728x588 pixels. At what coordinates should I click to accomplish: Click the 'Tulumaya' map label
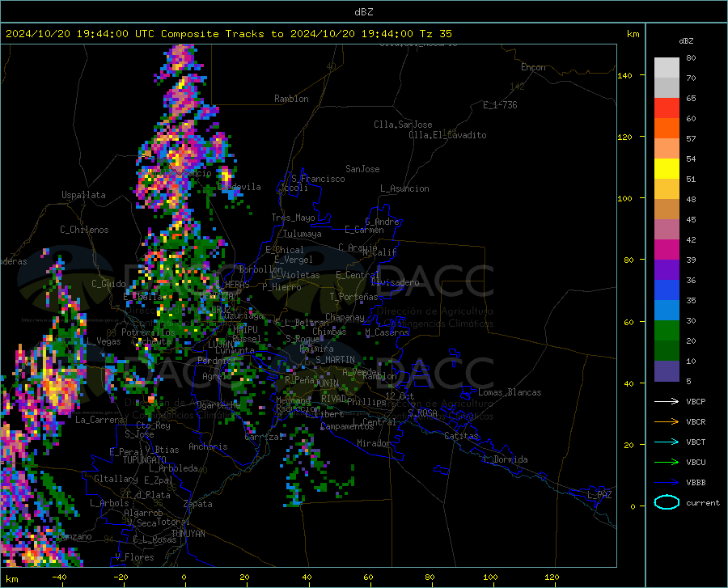tap(303, 234)
